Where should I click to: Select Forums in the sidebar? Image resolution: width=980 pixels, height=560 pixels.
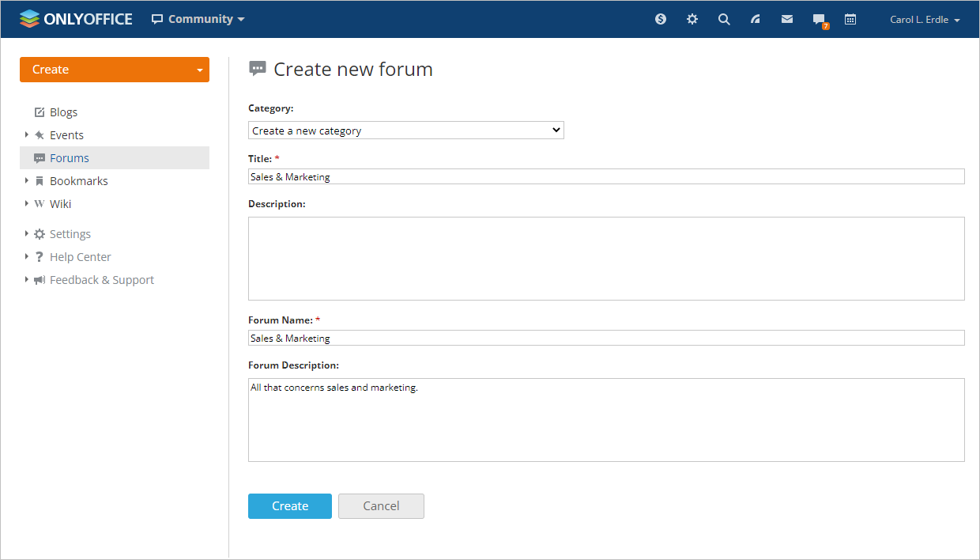[x=70, y=158]
